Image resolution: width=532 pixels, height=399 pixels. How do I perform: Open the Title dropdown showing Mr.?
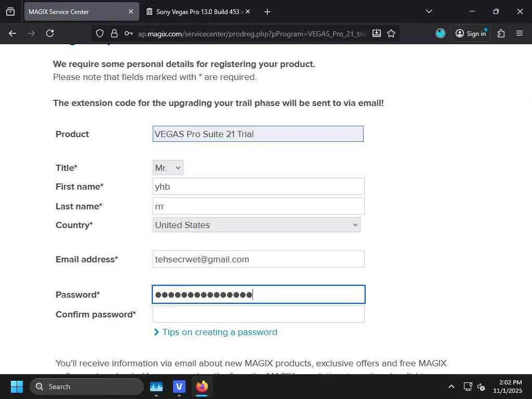coord(168,168)
